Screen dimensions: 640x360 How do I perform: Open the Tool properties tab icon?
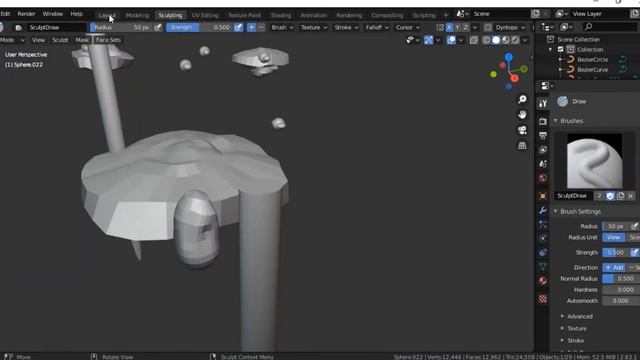tap(542, 103)
